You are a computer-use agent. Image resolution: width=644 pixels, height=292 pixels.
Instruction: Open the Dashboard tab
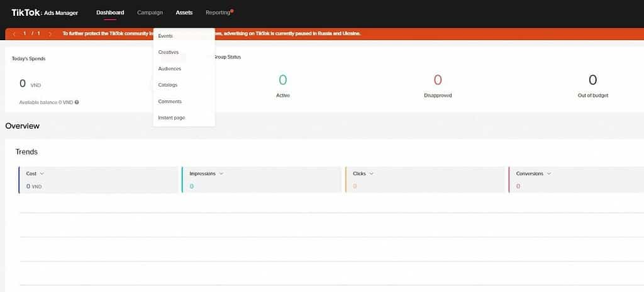pos(110,13)
